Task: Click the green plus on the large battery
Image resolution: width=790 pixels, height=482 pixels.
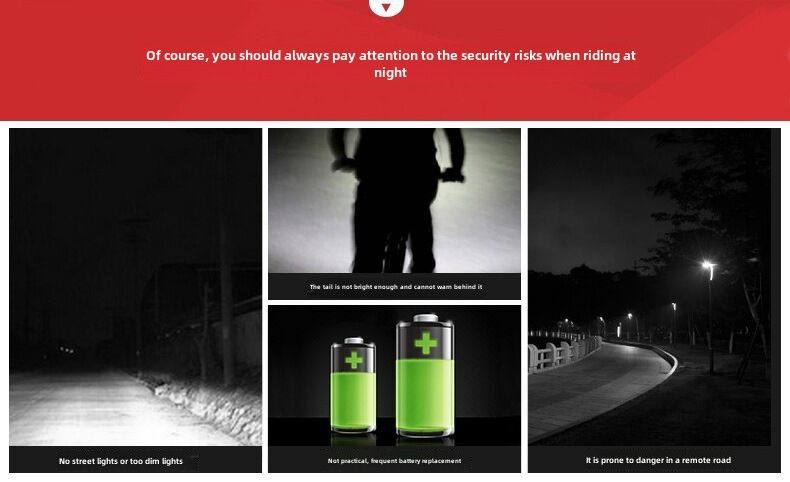Action: [x=426, y=343]
